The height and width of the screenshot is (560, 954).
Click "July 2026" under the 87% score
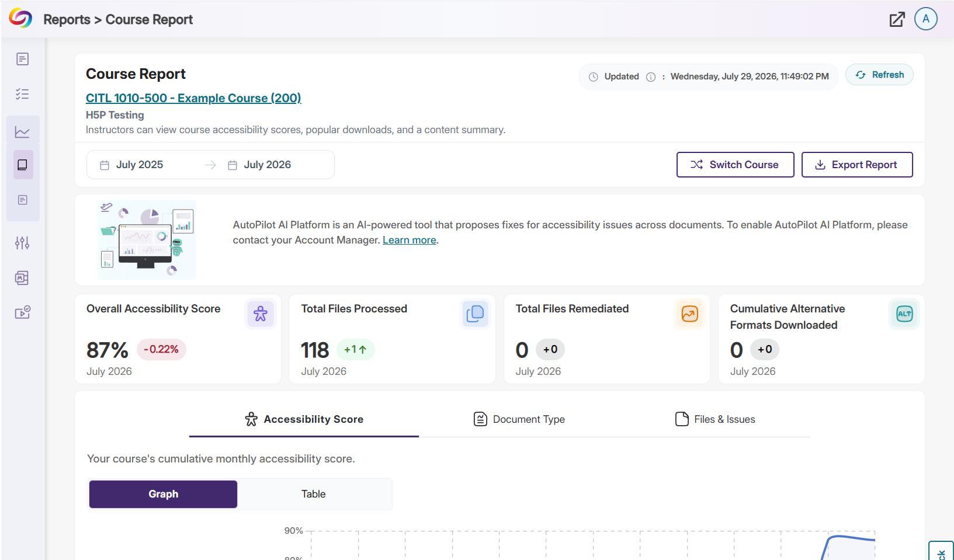click(x=109, y=371)
